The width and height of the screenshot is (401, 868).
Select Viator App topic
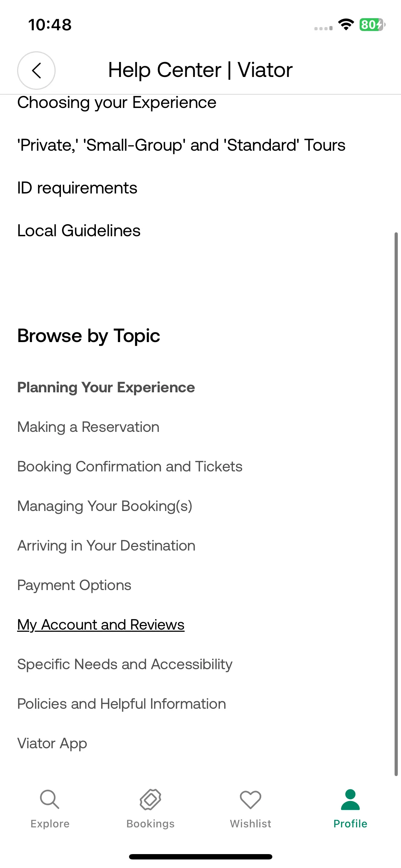point(52,743)
